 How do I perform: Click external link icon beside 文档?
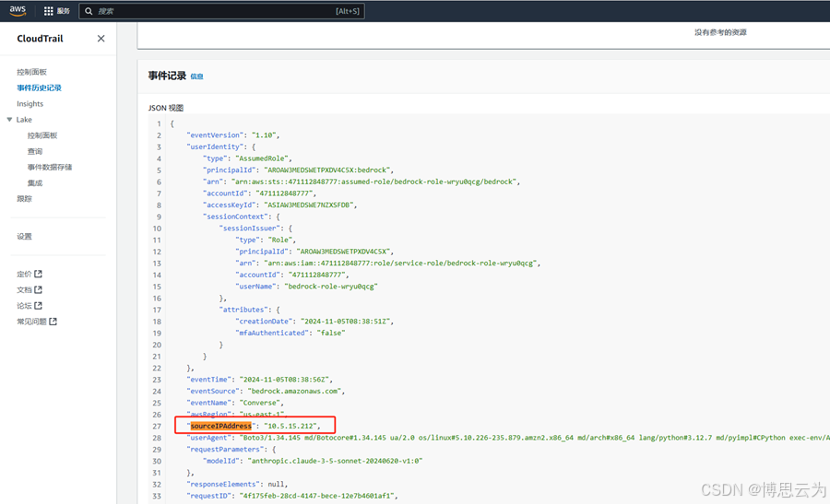tap(38, 290)
